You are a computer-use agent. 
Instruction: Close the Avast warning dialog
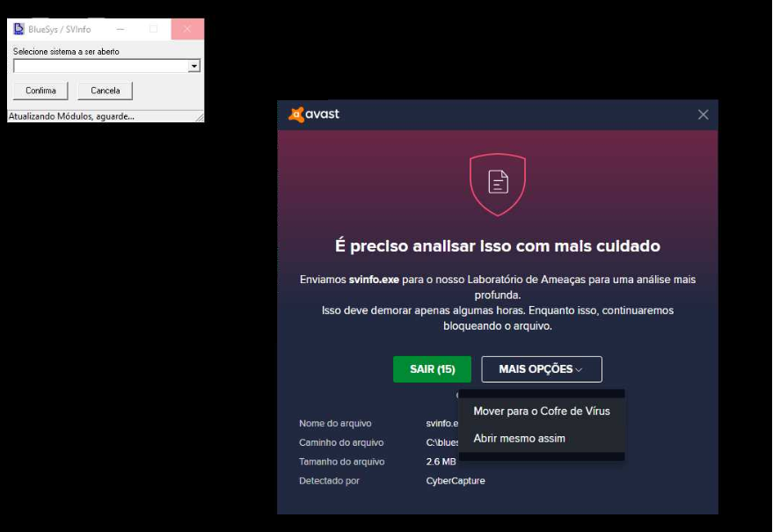(703, 115)
